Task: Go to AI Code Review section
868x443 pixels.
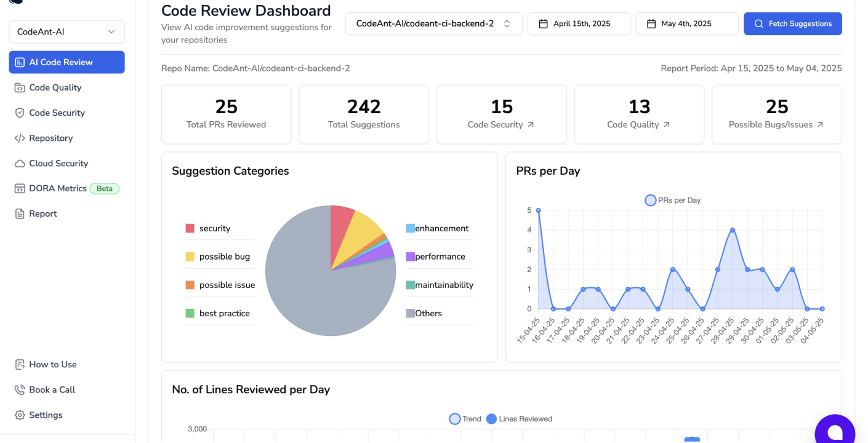Action: 66,62
